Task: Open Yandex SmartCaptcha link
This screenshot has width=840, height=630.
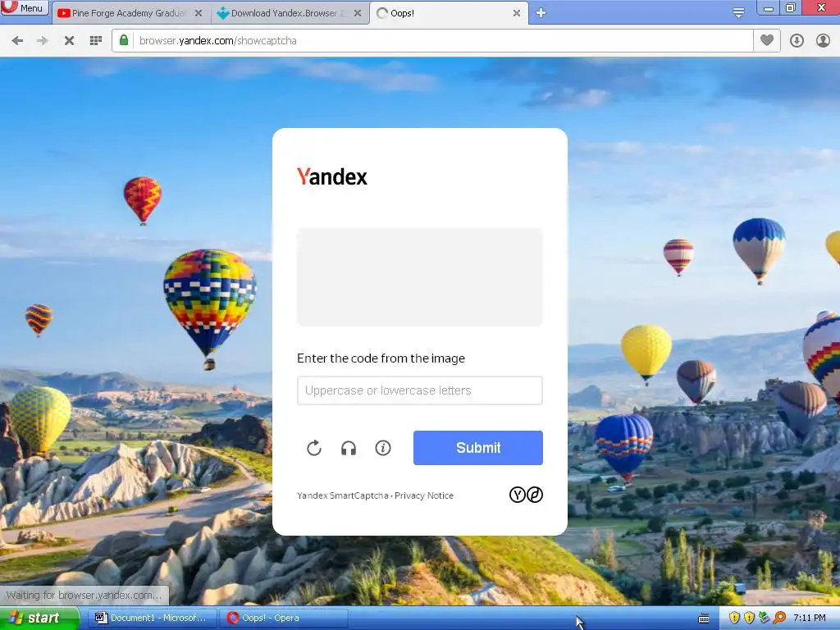Action: tap(343, 495)
